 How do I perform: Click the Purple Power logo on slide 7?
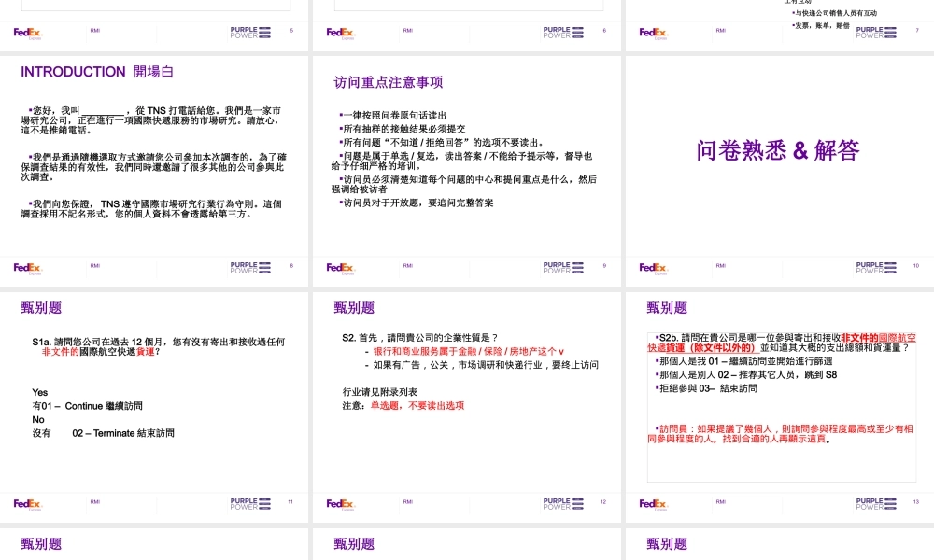[x=876, y=33]
